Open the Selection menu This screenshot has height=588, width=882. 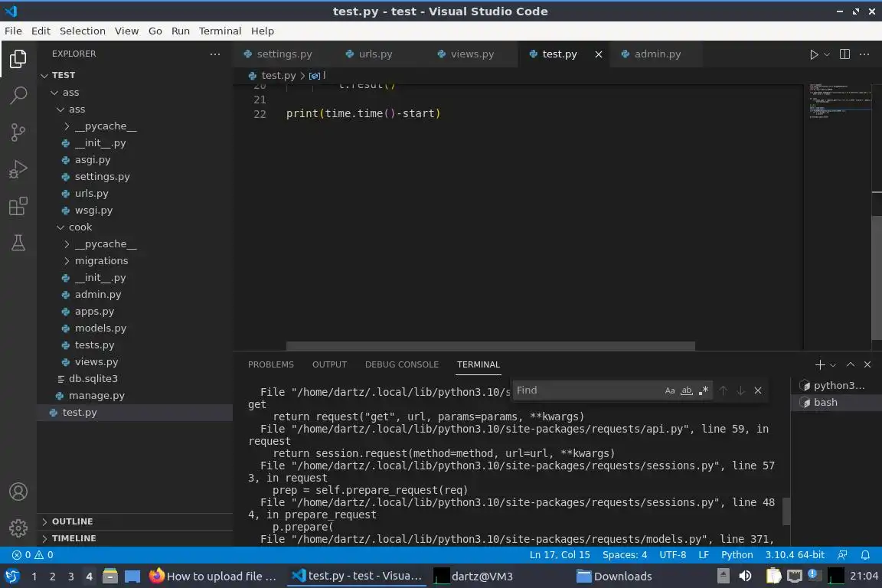tap(83, 31)
